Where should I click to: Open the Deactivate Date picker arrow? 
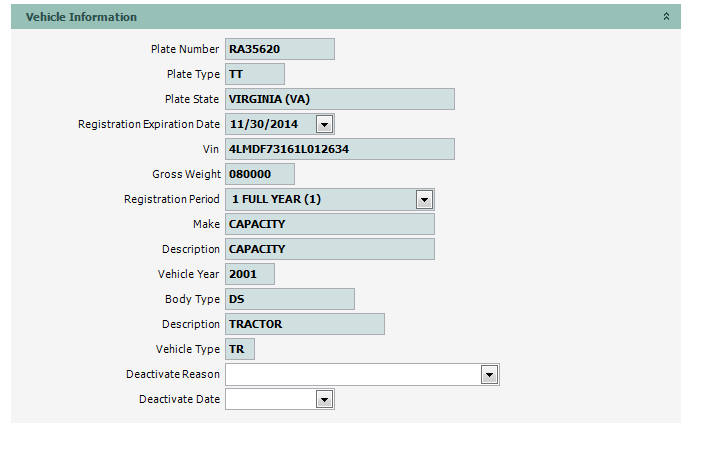coord(324,399)
